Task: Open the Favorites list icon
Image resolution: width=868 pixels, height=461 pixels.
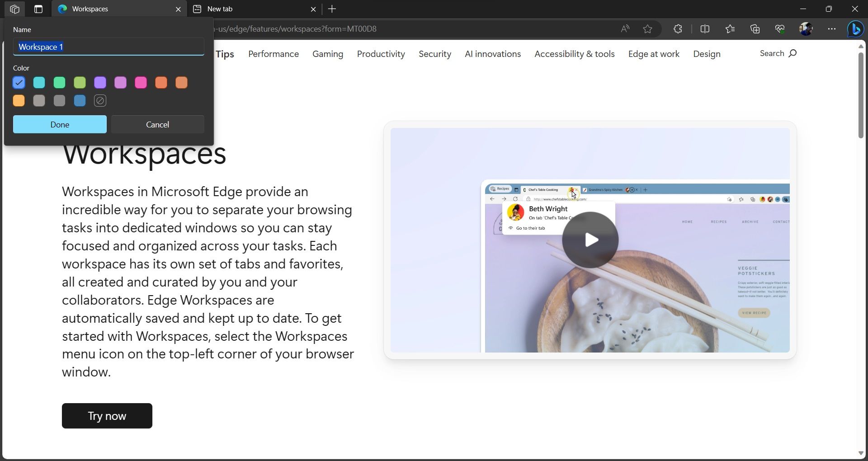Action: click(730, 29)
